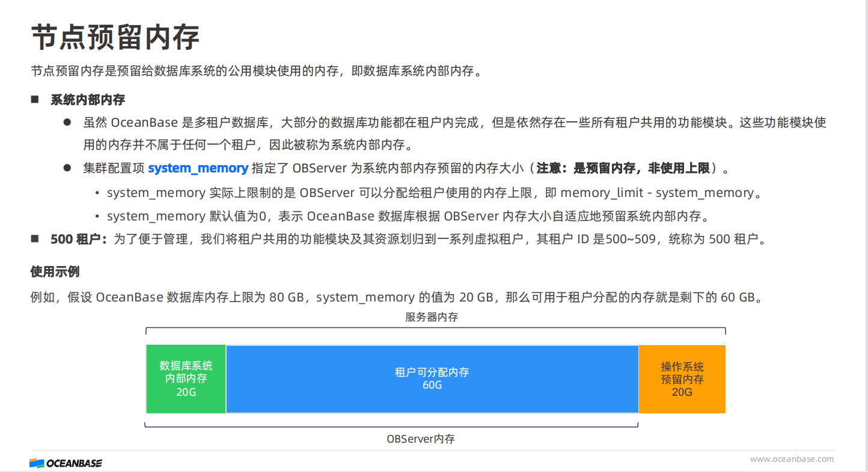Select the orange 操作系统预留内存 20G block
The width and height of the screenshot is (868, 472).
[x=682, y=379]
